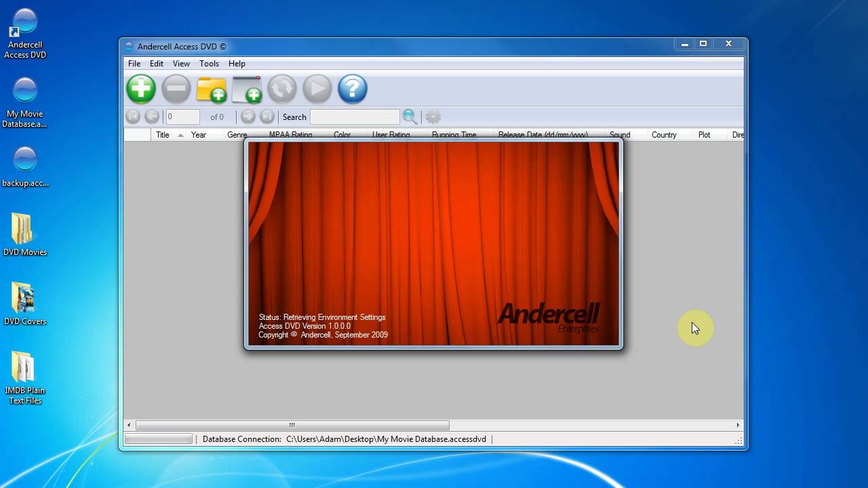Go to first record navigation button

133,117
